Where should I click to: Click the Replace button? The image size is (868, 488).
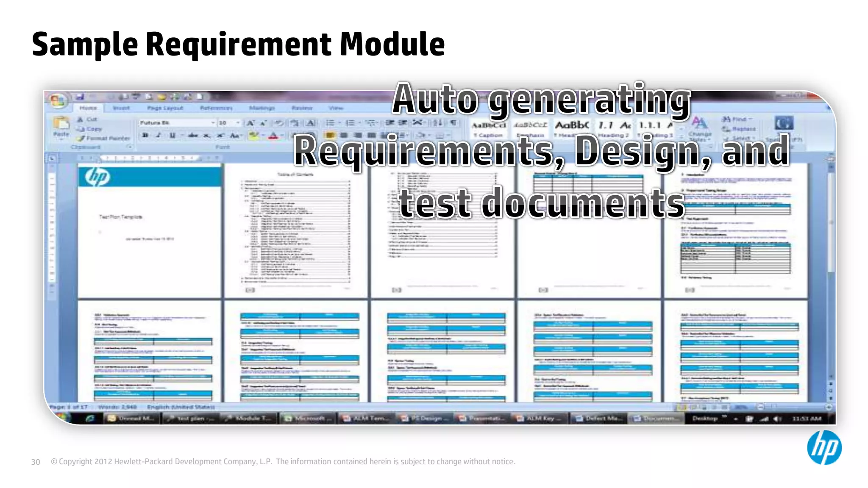tap(739, 129)
